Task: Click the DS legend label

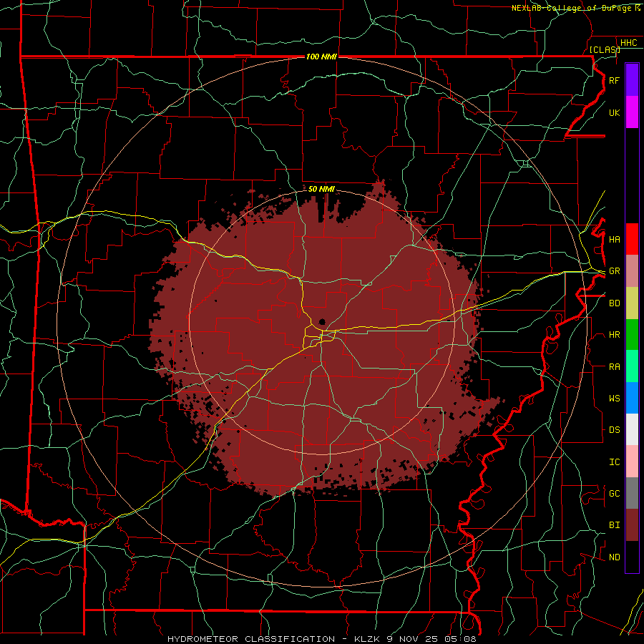Action: click(x=615, y=430)
